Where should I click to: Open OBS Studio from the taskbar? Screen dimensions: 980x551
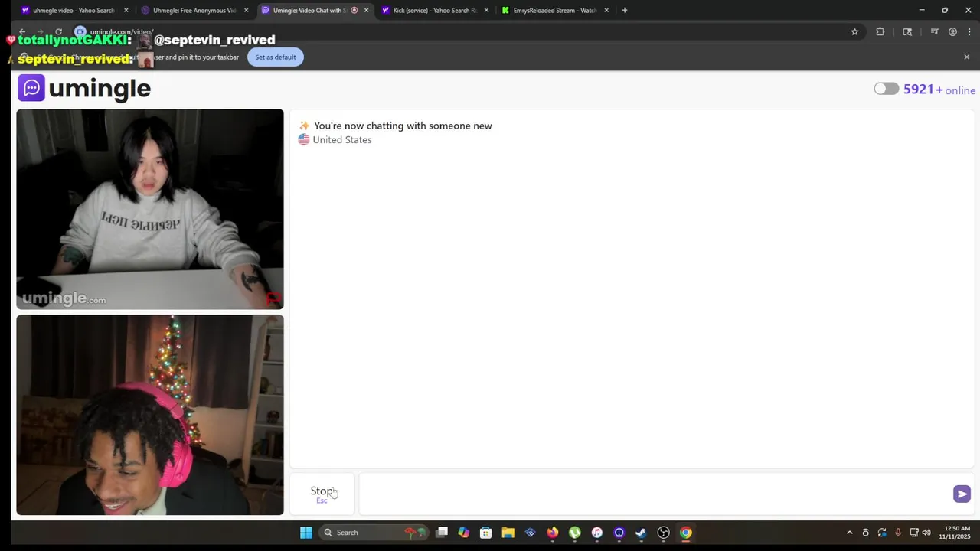664,533
